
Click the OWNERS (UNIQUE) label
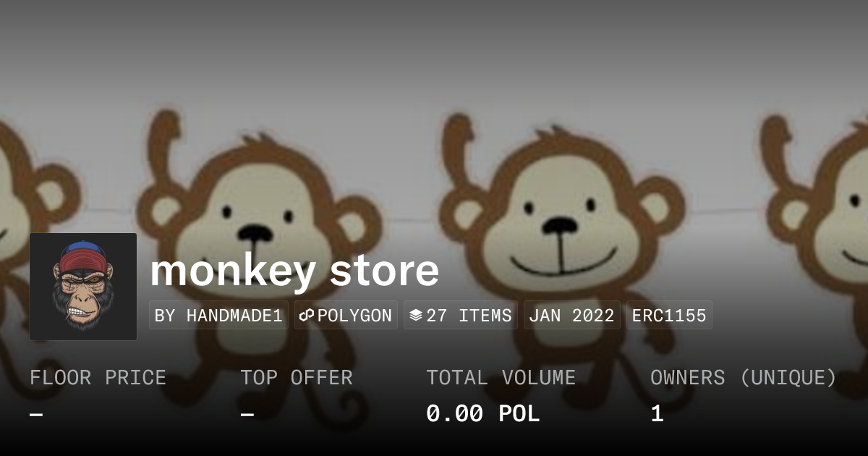[x=744, y=378]
